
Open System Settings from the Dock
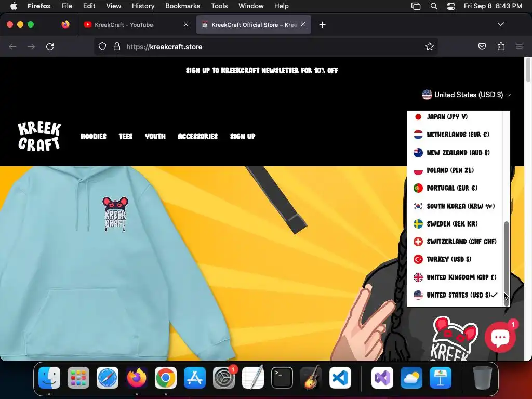(x=224, y=378)
